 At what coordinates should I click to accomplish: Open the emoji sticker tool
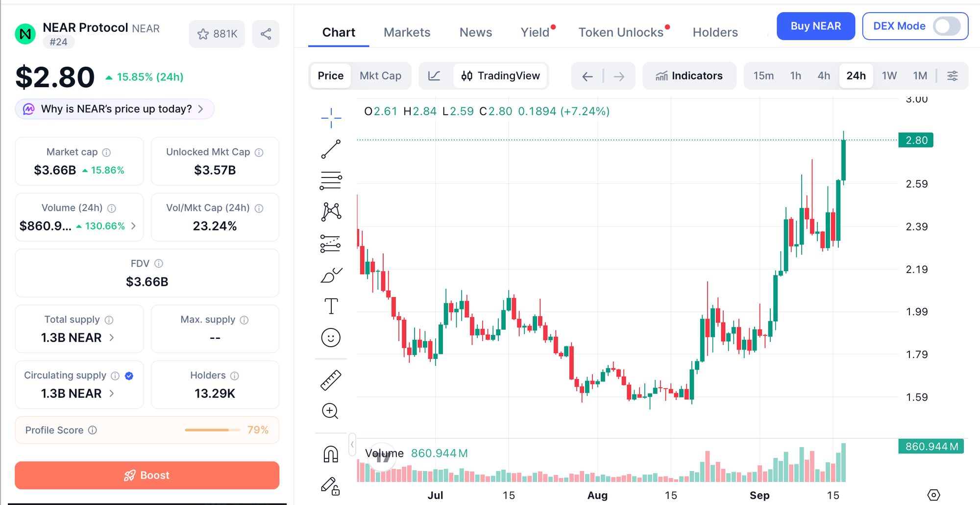coord(331,338)
